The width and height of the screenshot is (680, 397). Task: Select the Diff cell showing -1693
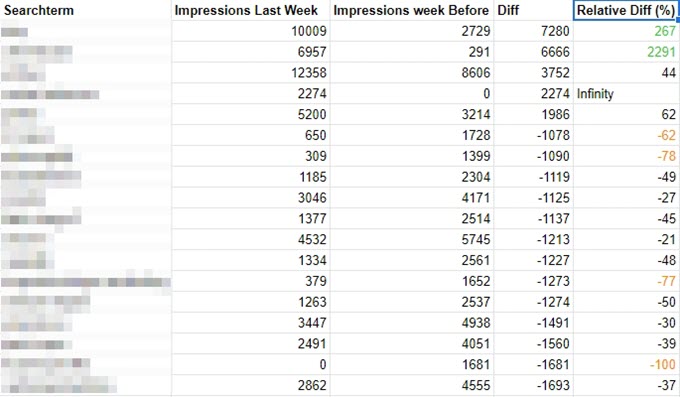coord(533,385)
